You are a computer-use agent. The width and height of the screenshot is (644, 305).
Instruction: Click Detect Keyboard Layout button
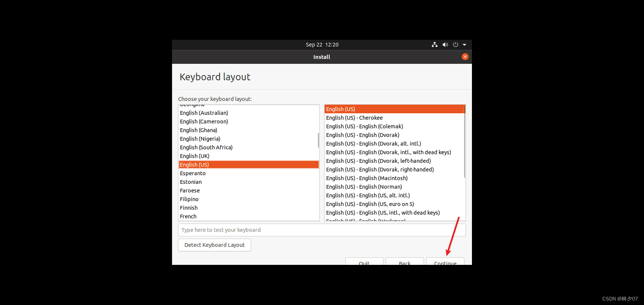tap(214, 245)
